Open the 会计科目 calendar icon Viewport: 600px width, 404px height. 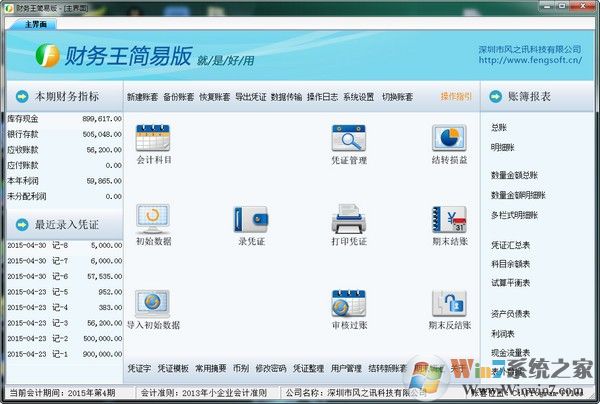153,137
